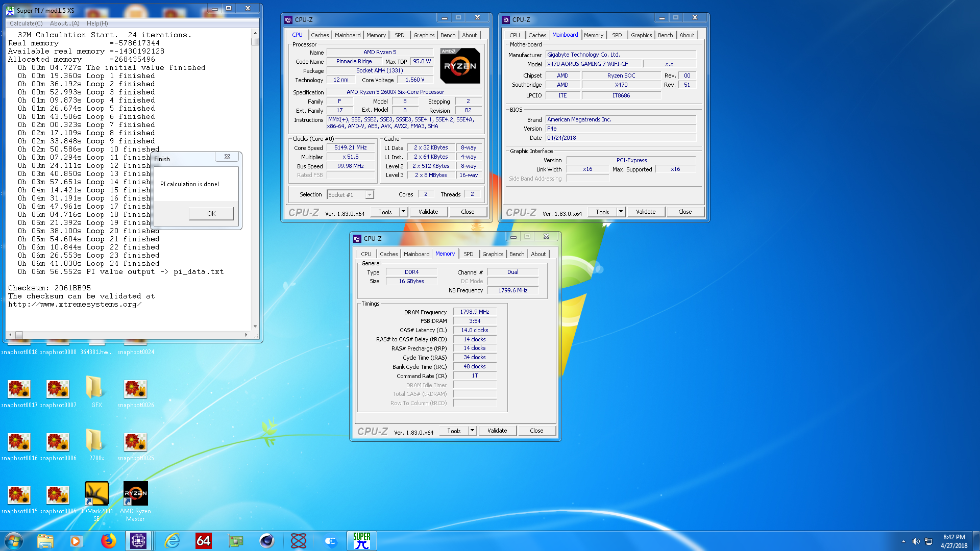This screenshot has width=980, height=551.
Task: Open Firefox from the taskbar
Action: click(x=108, y=541)
